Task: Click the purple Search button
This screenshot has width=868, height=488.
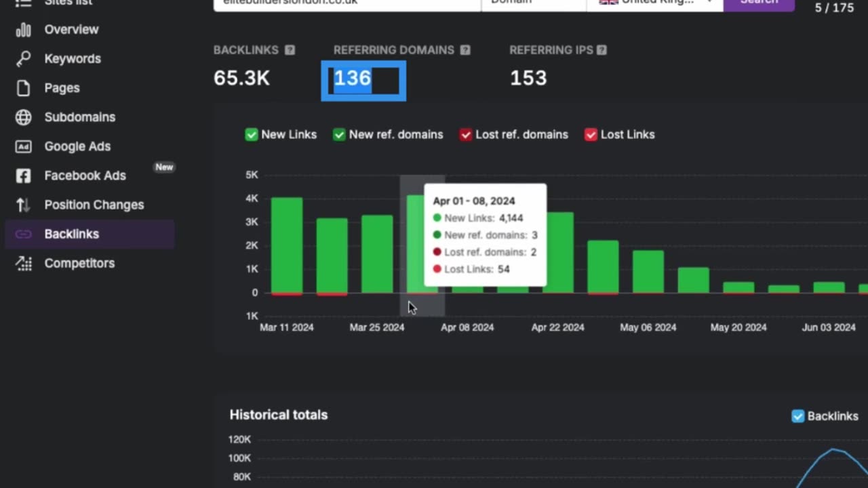Action: pyautogui.click(x=759, y=3)
